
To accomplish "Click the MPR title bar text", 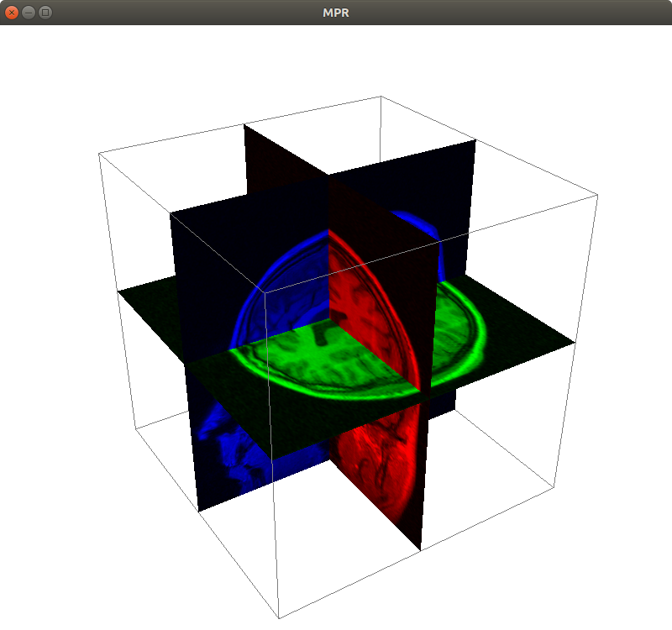I will tap(335, 13).
